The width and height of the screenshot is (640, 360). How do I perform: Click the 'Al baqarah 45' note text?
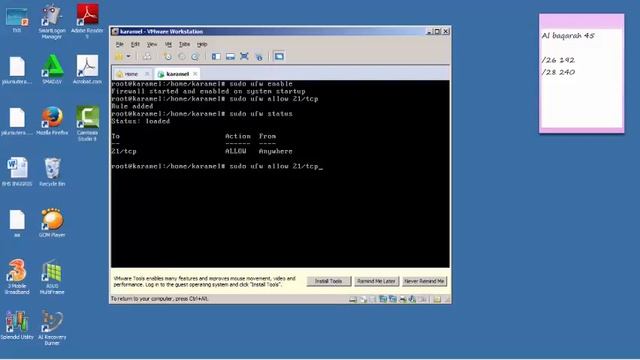[x=568, y=36]
